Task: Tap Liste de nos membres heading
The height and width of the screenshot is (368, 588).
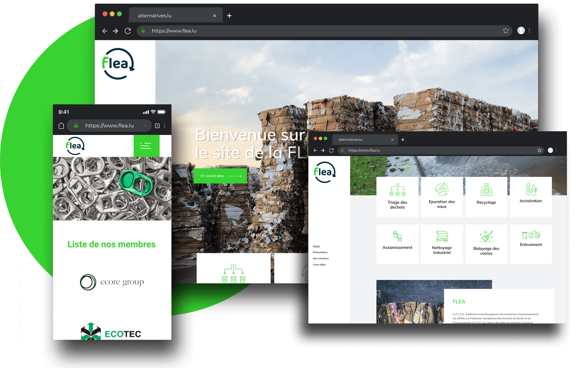Action: (x=111, y=244)
